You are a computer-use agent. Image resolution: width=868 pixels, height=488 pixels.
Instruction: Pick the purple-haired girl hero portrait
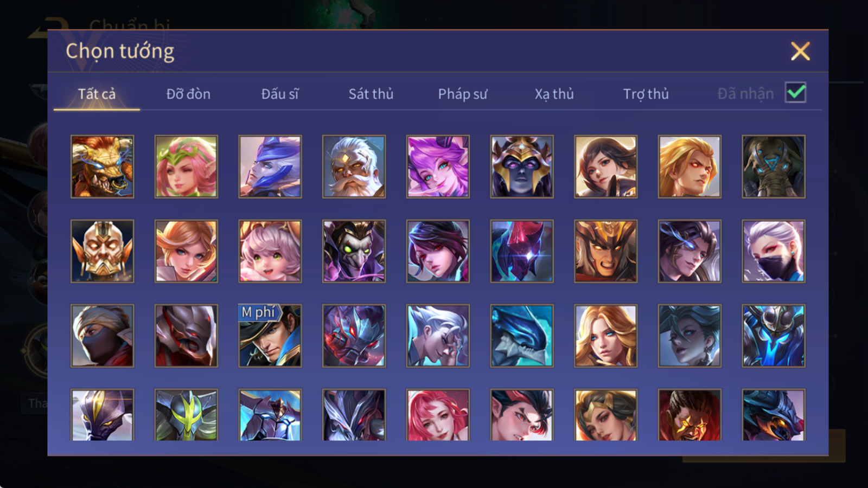pos(438,166)
